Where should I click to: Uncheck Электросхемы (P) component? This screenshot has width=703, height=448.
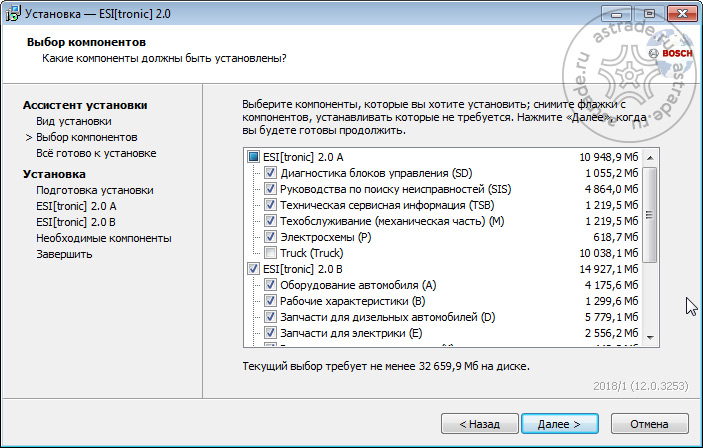270,237
